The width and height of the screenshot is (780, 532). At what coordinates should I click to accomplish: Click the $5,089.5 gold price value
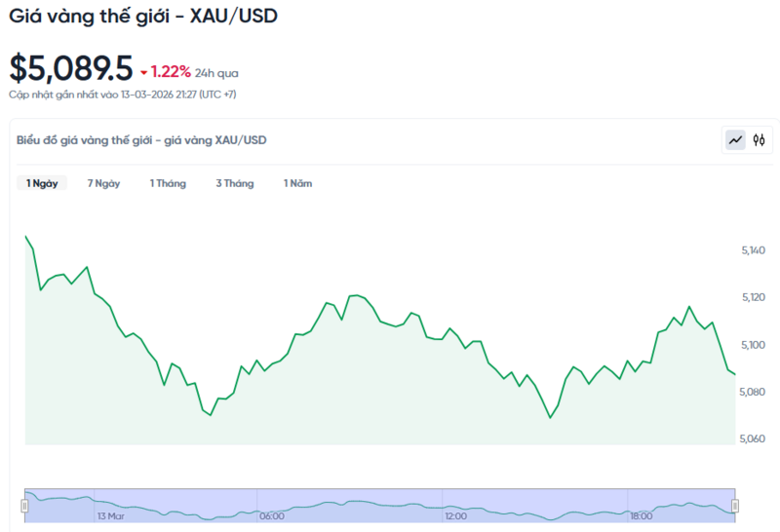[x=70, y=68]
